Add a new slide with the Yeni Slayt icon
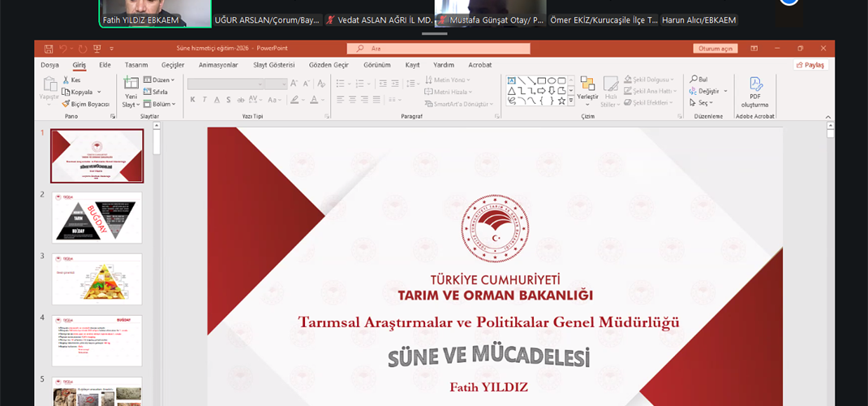The height and width of the screenshot is (406, 868). [x=131, y=84]
